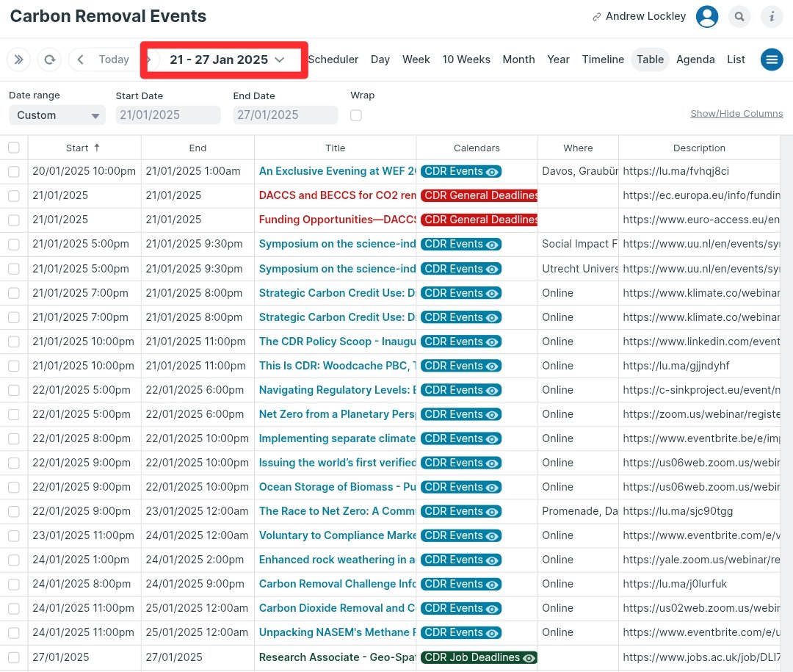Check row for The CDR Policy Scoop
The width and height of the screenshot is (793, 672).
point(14,342)
